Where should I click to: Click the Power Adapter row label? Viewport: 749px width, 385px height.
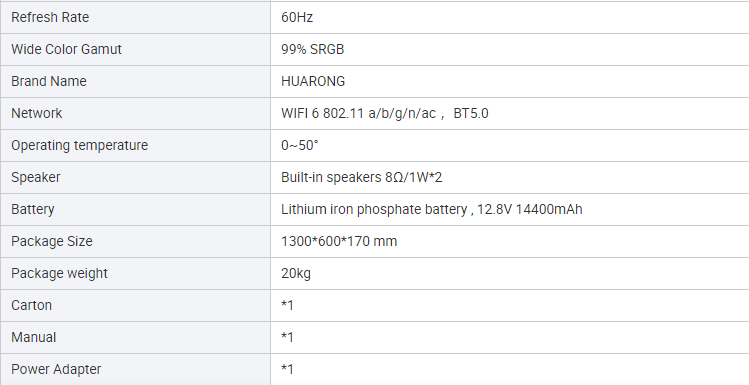coord(56,369)
